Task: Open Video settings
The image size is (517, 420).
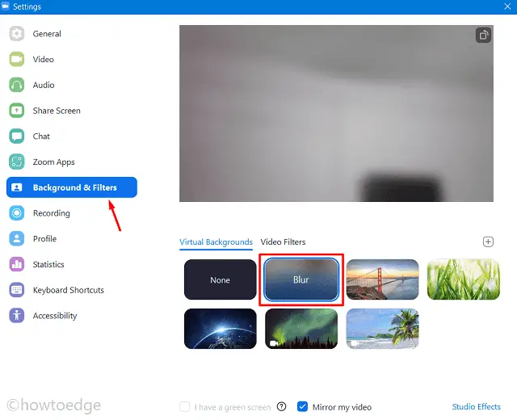Action: tap(72, 59)
